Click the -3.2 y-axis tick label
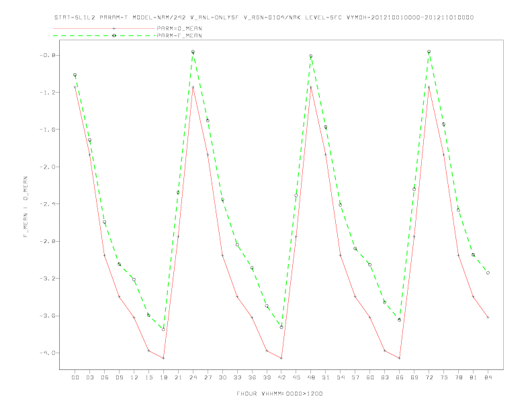Image resolution: width=532 pixels, height=411 pixels. tap(47, 279)
